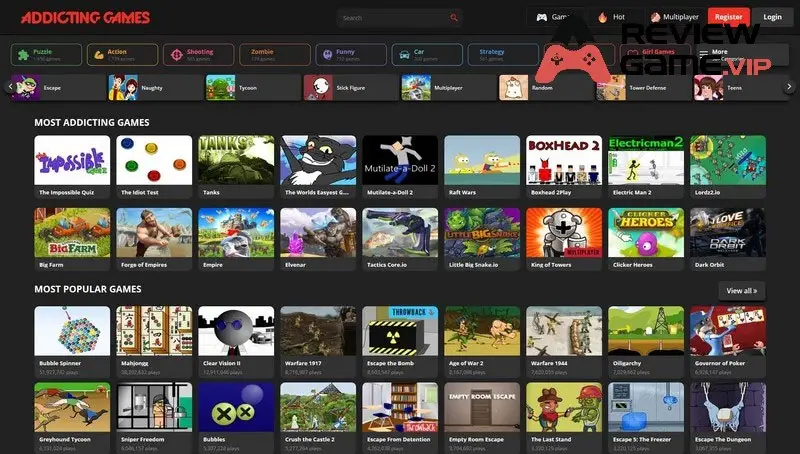Open The Impossible Quiz thumbnail

[x=72, y=160]
